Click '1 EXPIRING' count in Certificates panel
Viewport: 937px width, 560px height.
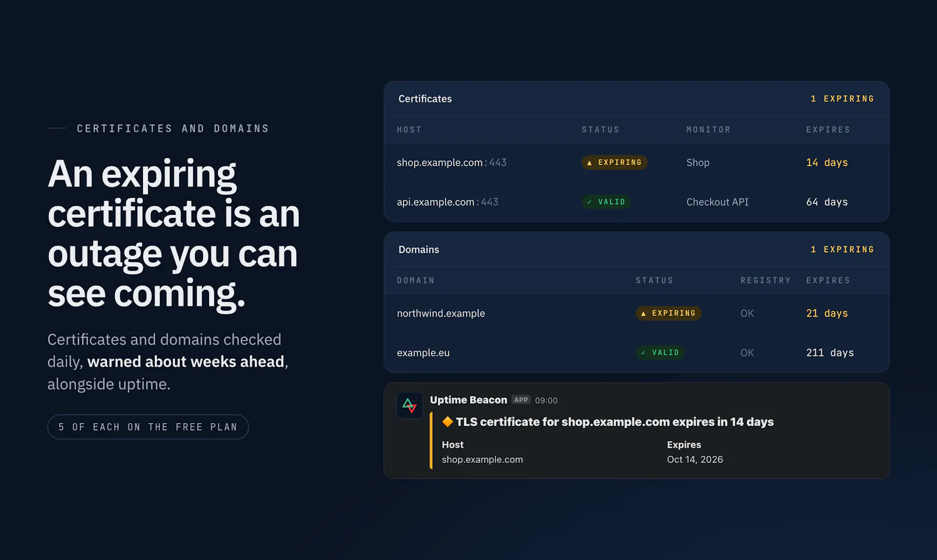point(842,99)
